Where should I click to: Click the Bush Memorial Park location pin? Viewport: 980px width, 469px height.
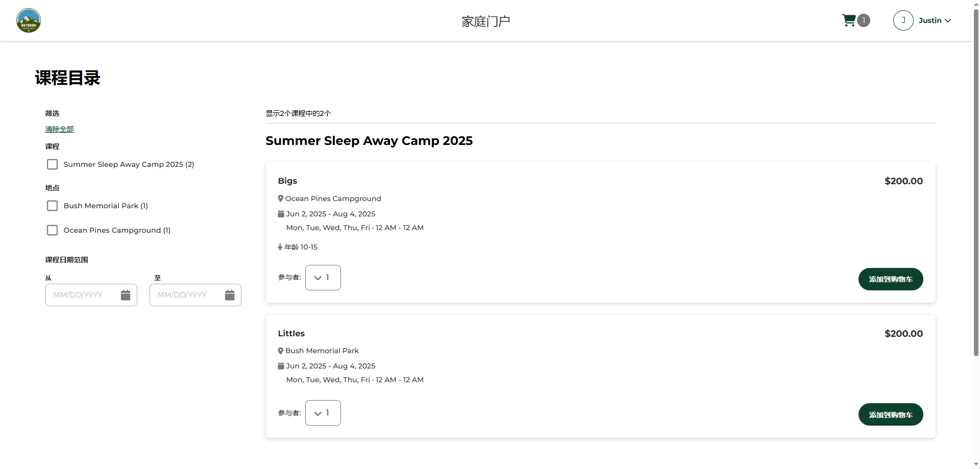click(x=281, y=351)
